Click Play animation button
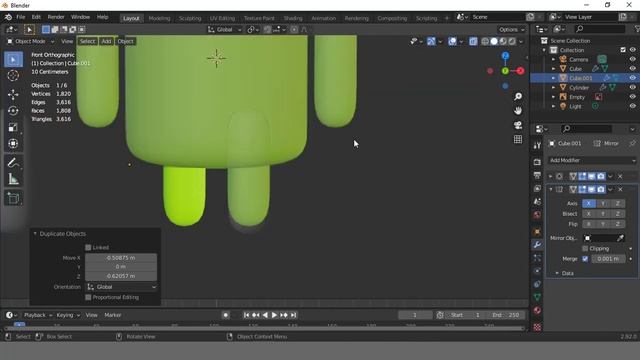The width and height of the screenshot is (640, 360). click(274, 315)
